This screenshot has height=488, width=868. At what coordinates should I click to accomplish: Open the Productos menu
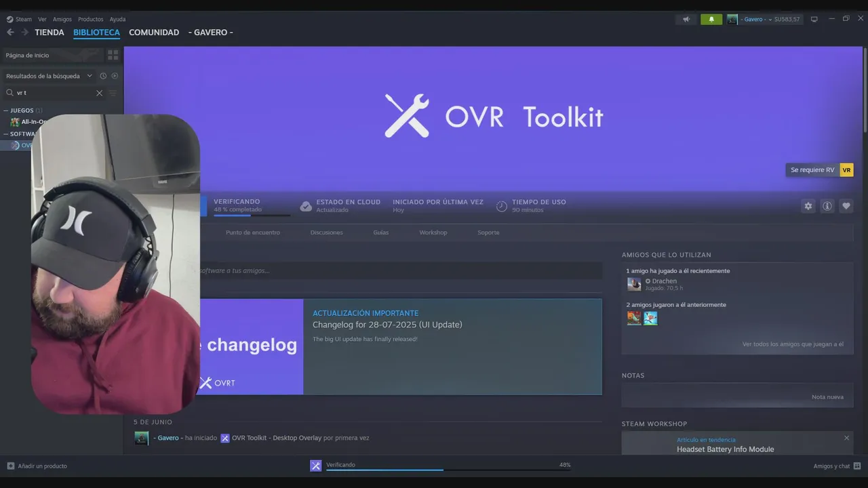pyautogui.click(x=91, y=19)
